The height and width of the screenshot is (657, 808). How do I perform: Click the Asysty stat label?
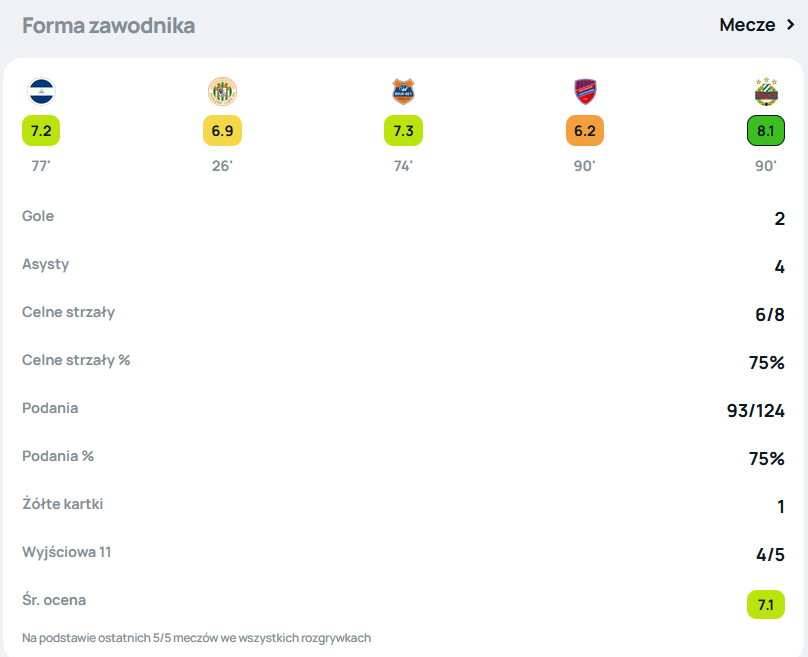[45, 264]
